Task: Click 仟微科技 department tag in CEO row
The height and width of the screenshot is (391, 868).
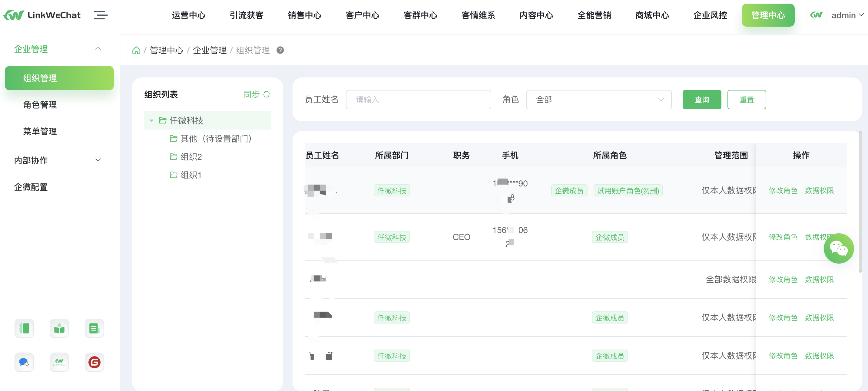Action: click(392, 237)
